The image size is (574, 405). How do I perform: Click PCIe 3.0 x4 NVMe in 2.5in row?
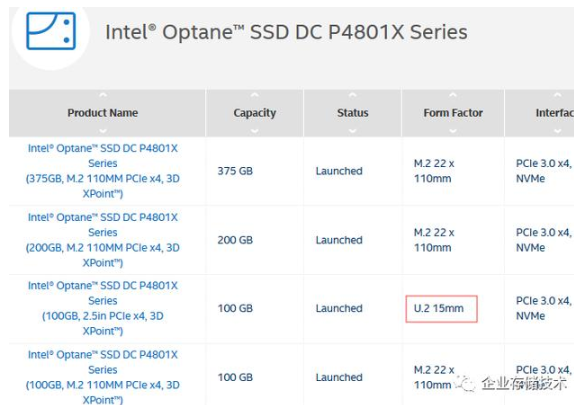[x=544, y=308]
